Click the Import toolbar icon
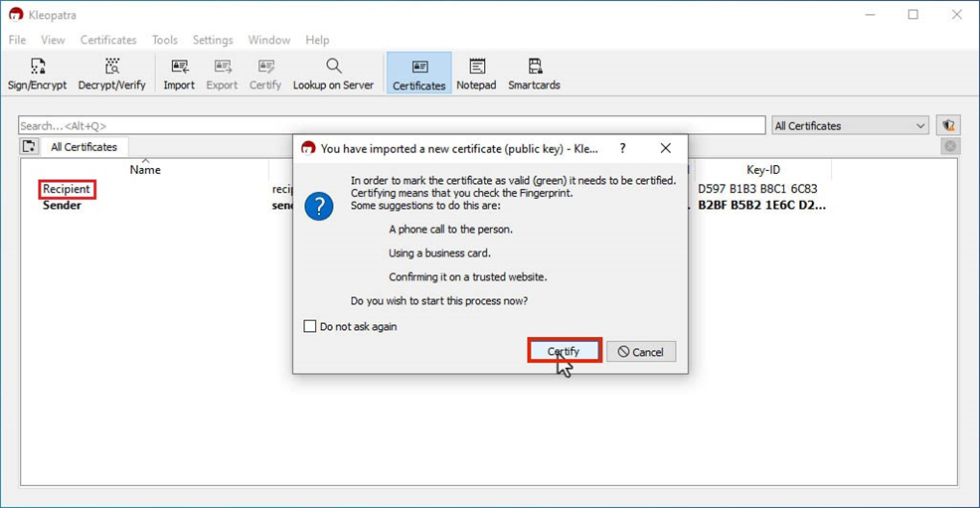The image size is (980, 508). click(179, 74)
